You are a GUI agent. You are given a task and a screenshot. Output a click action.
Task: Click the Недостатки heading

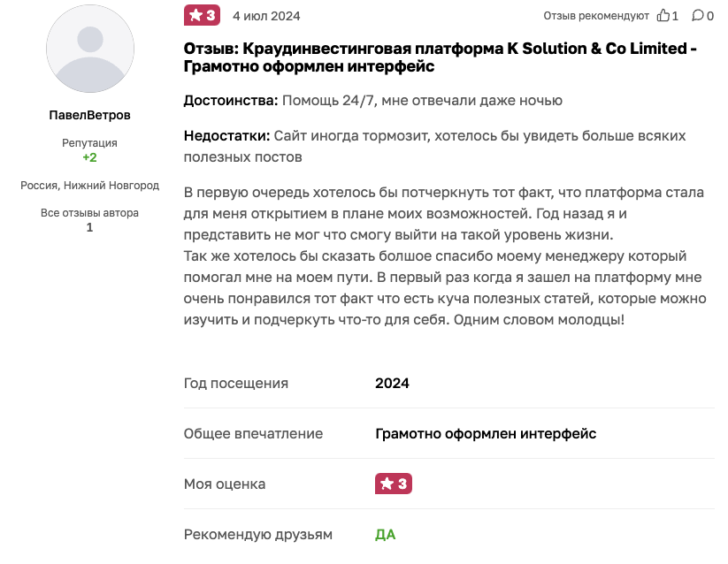click(x=226, y=136)
